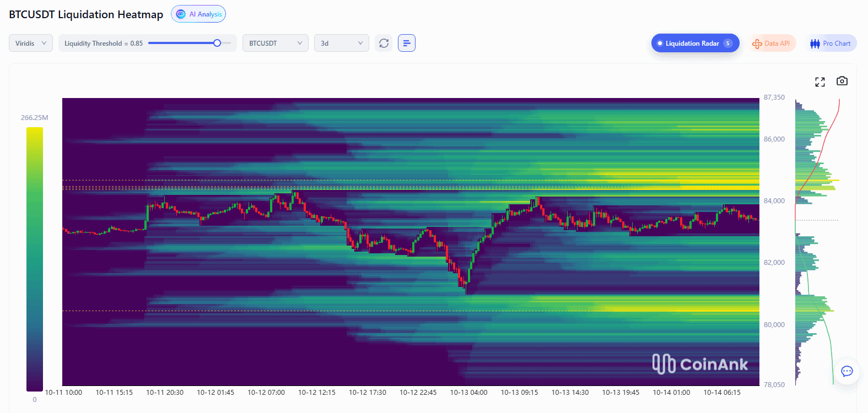Click the 86,000 price axis label
Screen dimensions: 868x413
(x=774, y=139)
